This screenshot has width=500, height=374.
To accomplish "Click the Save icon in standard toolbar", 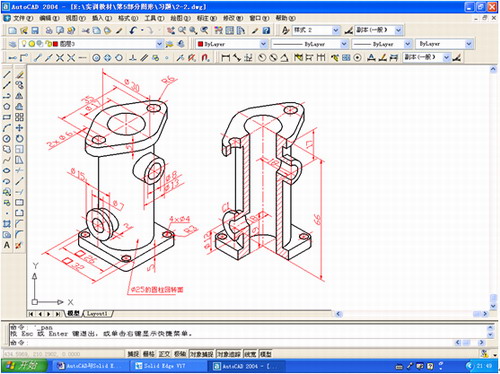I will pyautogui.click(x=35, y=31).
